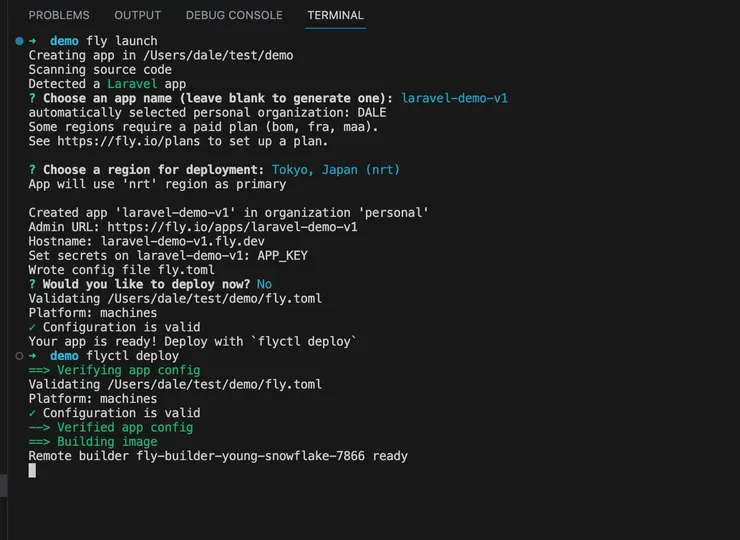Select the DEBUG CONSOLE tab
The width and height of the screenshot is (740, 540).
coord(234,16)
